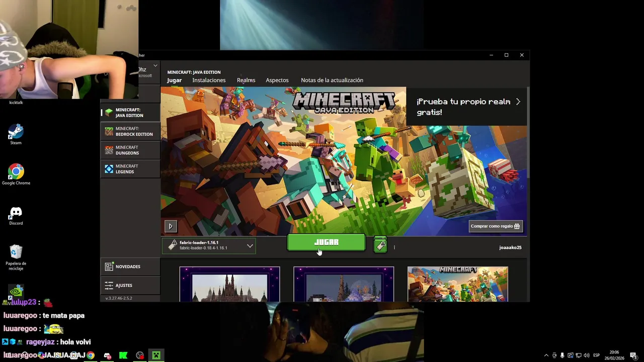Click the OBS taskbar icon
644x362 pixels.
tap(140, 355)
